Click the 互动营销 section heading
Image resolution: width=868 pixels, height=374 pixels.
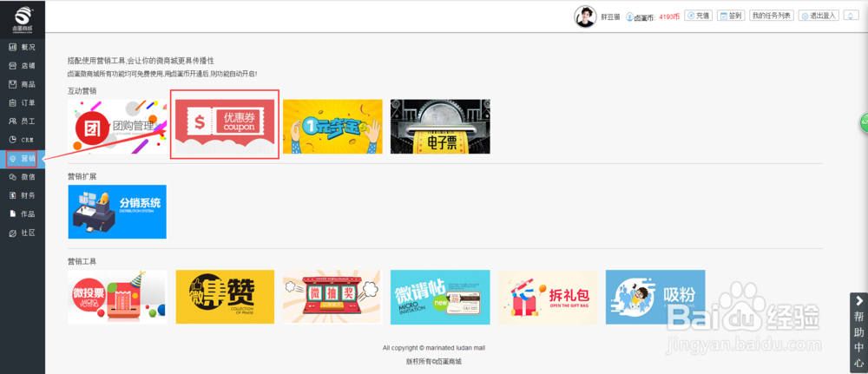tap(82, 90)
